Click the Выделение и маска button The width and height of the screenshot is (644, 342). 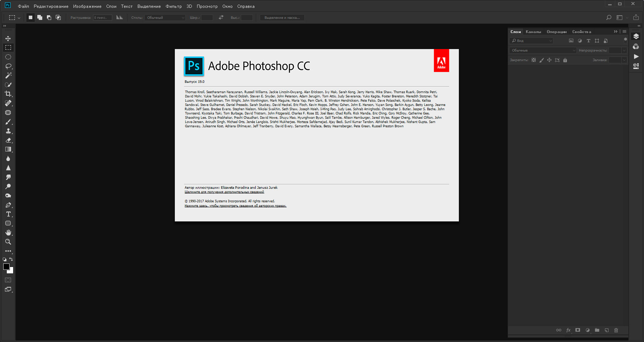282,17
